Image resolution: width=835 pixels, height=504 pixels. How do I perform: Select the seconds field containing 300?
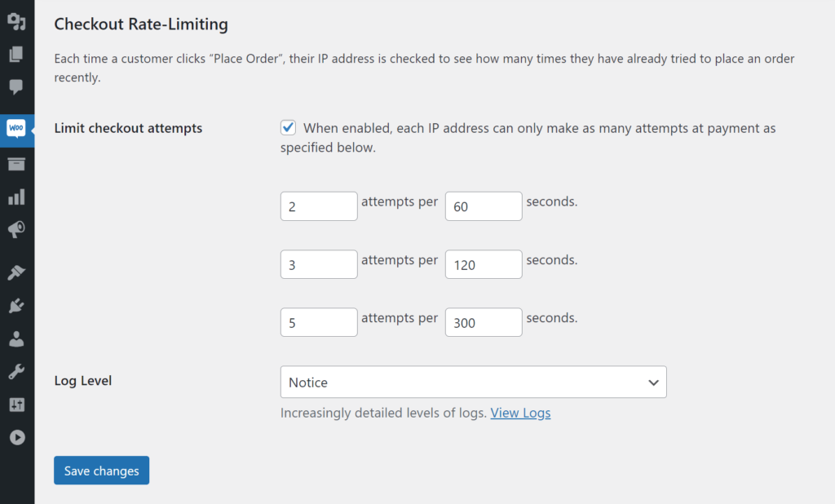(483, 322)
